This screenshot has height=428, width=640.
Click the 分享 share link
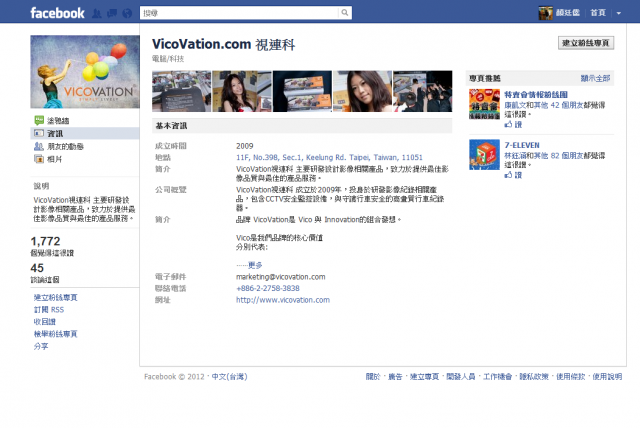41,346
